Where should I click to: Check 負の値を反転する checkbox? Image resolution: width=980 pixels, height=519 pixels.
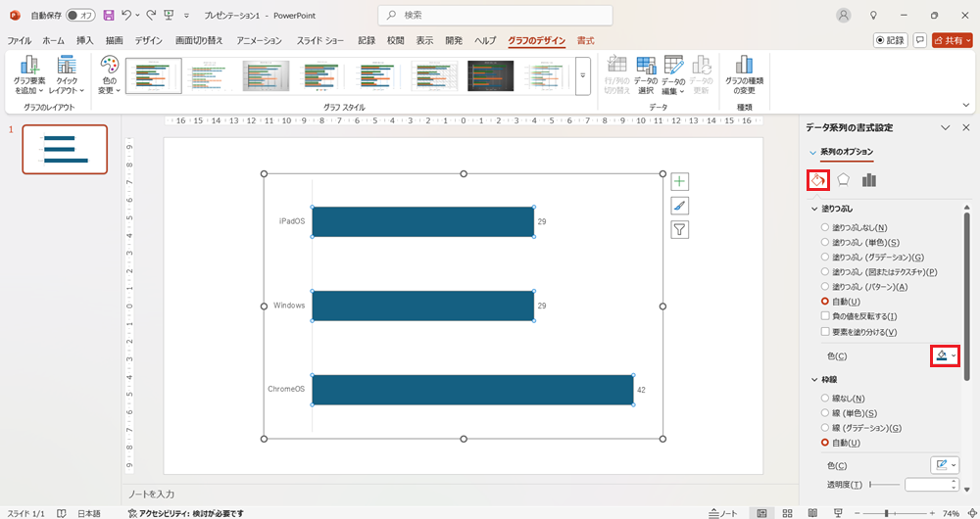(825, 316)
